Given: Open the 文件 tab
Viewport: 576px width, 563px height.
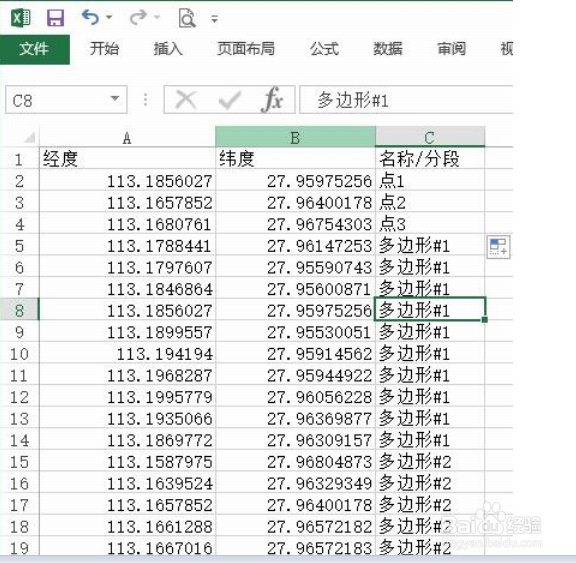Looking at the screenshot, I should click(x=35, y=49).
